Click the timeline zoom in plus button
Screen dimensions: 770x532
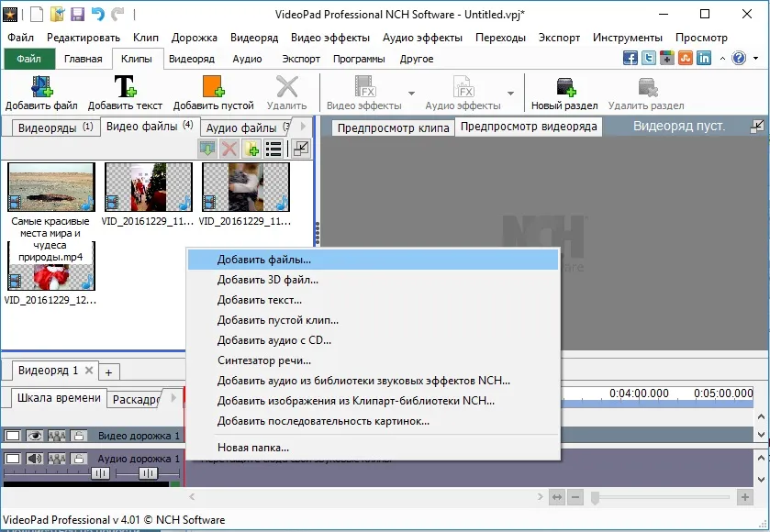tap(745, 497)
